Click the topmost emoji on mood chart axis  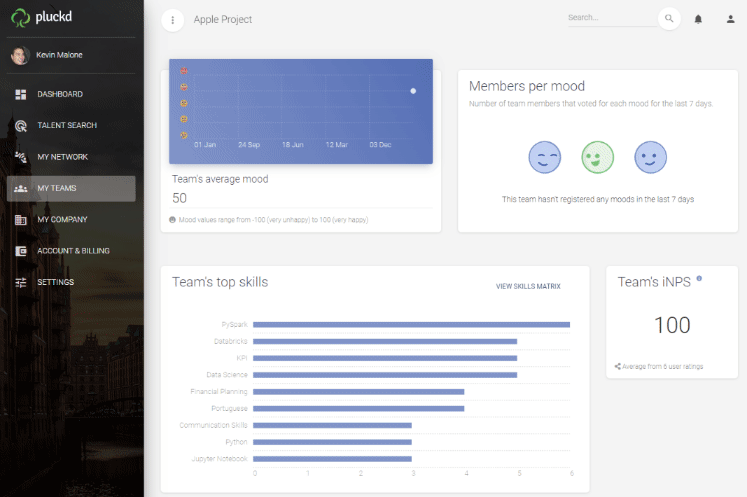pyautogui.click(x=184, y=71)
